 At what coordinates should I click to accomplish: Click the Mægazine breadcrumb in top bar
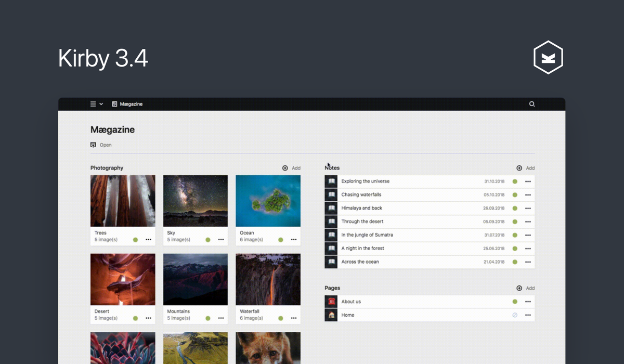coord(127,104)
